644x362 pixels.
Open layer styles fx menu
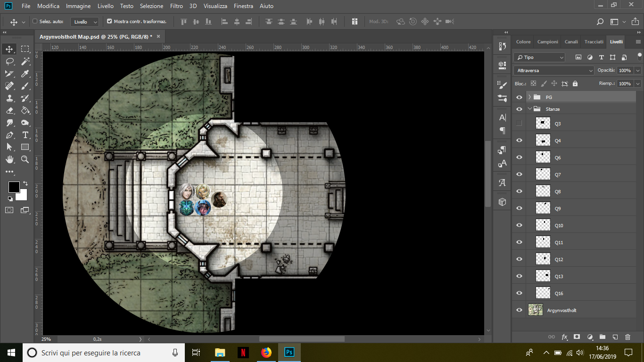coord(564,337)
